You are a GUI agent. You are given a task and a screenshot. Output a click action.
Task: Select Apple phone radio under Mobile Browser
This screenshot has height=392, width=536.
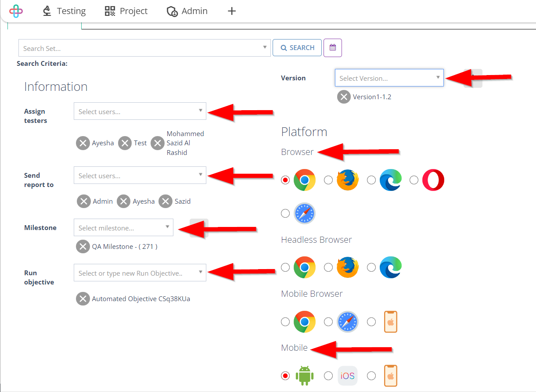371,322
